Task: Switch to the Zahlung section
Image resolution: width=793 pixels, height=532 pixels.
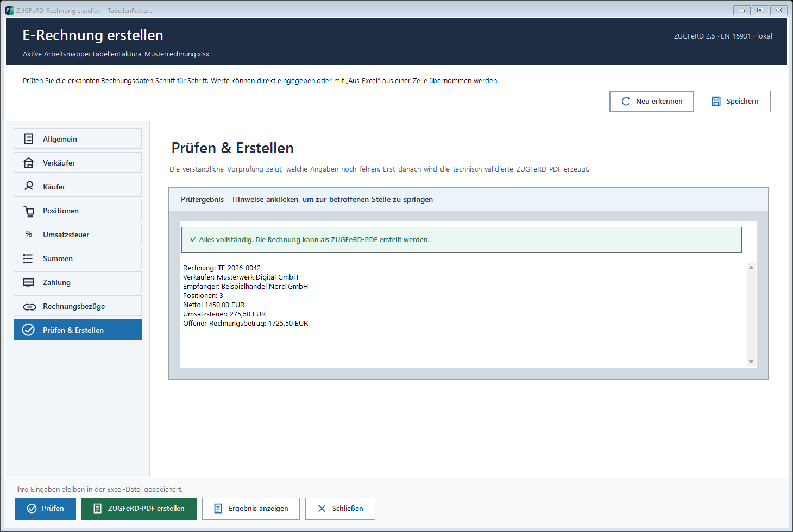Action: (78, 282)
